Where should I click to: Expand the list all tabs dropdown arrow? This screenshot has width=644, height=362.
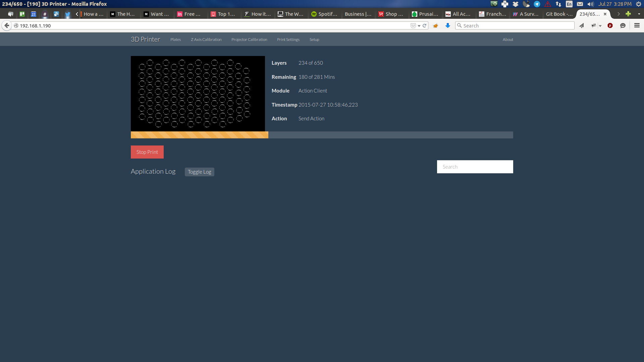point(639,14)
